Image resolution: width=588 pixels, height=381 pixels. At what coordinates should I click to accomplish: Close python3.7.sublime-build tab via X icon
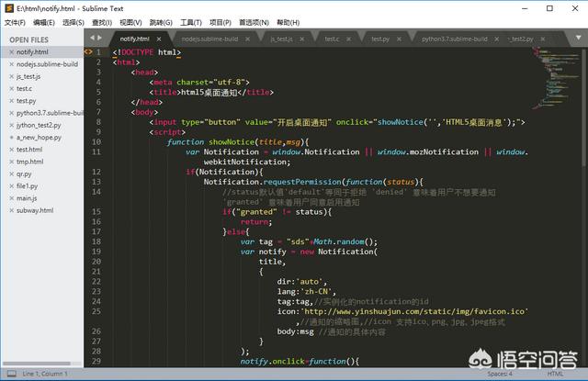coord(492,39)
